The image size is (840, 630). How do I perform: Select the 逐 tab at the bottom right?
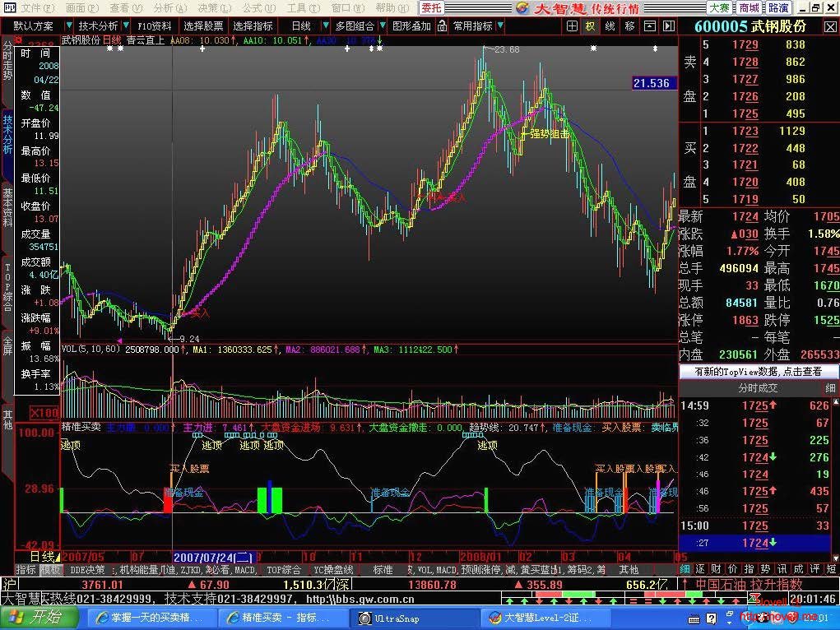699,569
